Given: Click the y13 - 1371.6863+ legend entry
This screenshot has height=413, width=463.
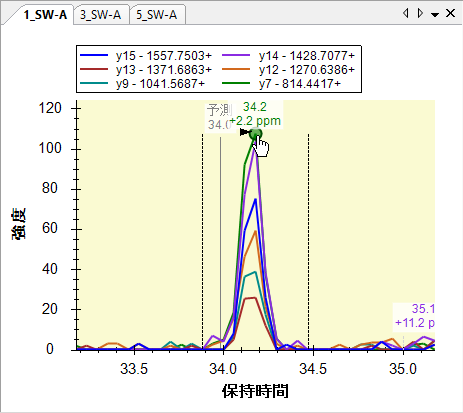Looking at the screenshot, I should (146, 69).
